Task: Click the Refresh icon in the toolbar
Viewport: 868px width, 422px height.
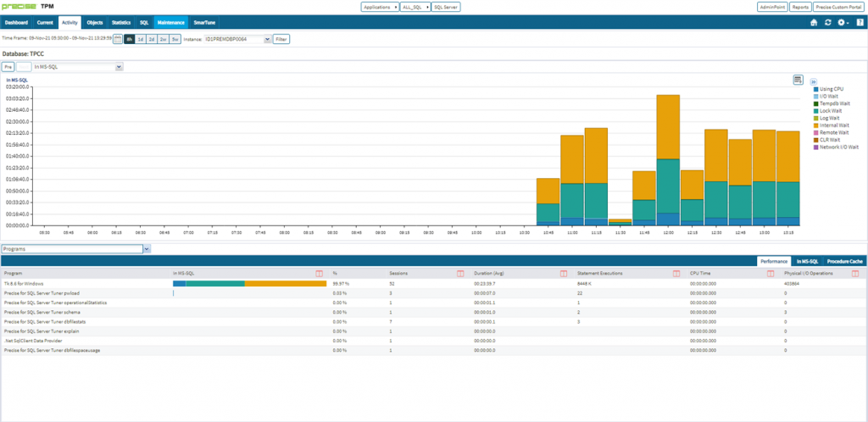Action: (827, 23)
